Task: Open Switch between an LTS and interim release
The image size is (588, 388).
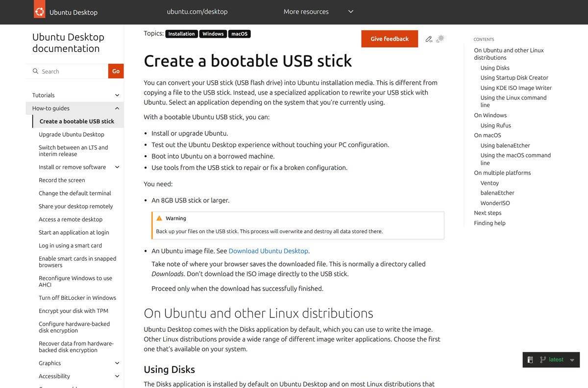Action: point(73,150)
